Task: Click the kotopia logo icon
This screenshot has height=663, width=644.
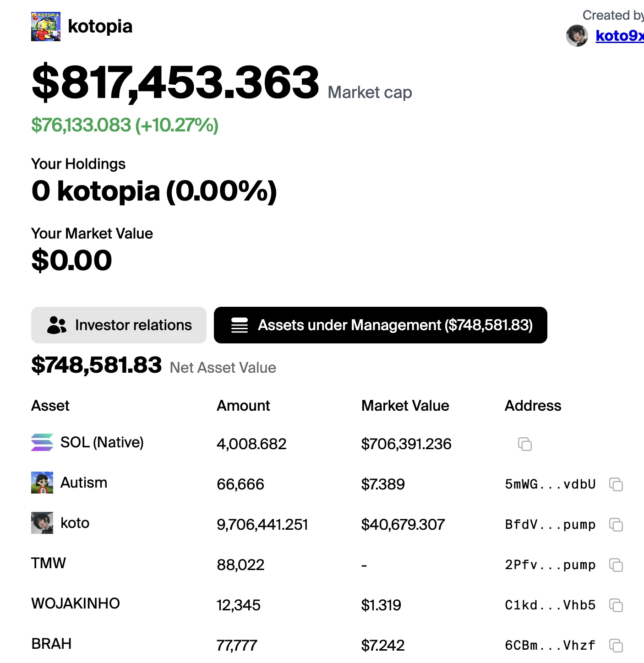Action: pyautogui.click(x=46, y=27)
